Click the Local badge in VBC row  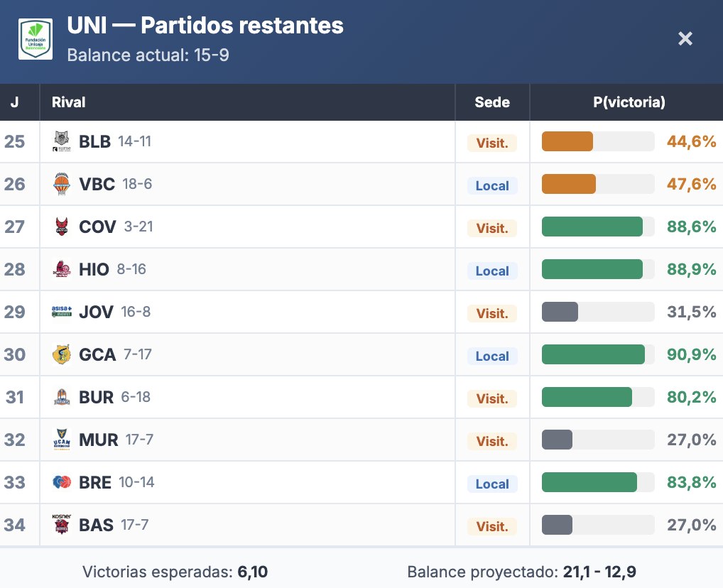[x=492, y=185]
